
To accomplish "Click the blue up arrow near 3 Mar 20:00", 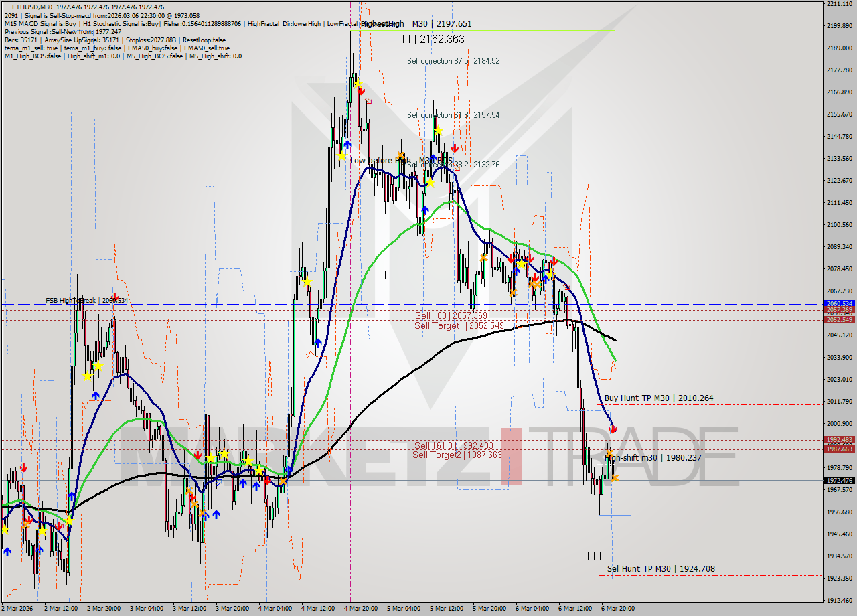I will (243, 484).
